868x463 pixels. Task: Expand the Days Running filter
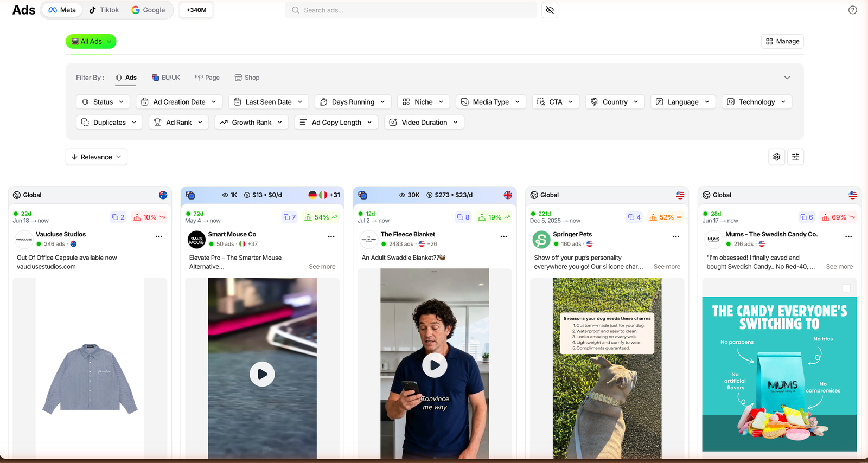click(x=353, y=102)
